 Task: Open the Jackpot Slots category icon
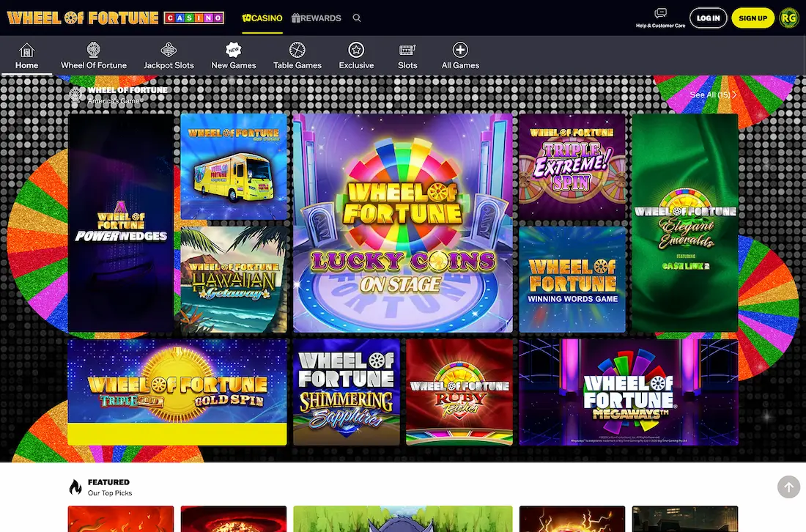(x=169, y=54)
